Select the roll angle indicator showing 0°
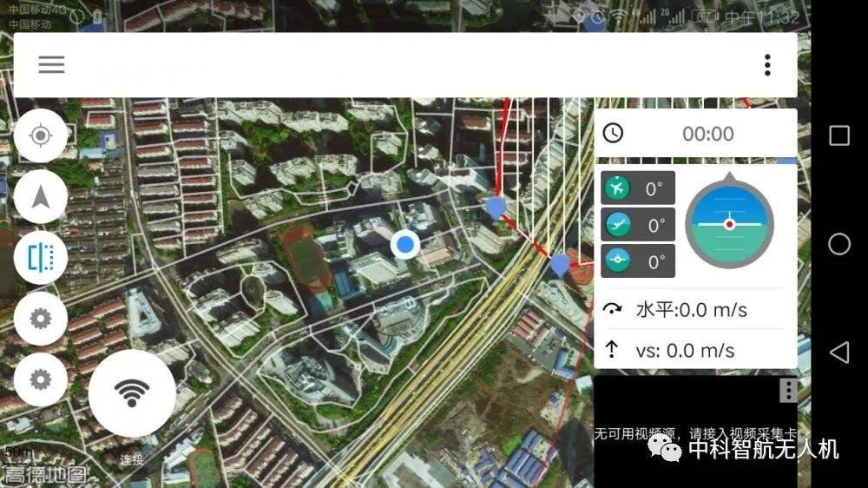The image size is (868, 488). pos(637,261)
